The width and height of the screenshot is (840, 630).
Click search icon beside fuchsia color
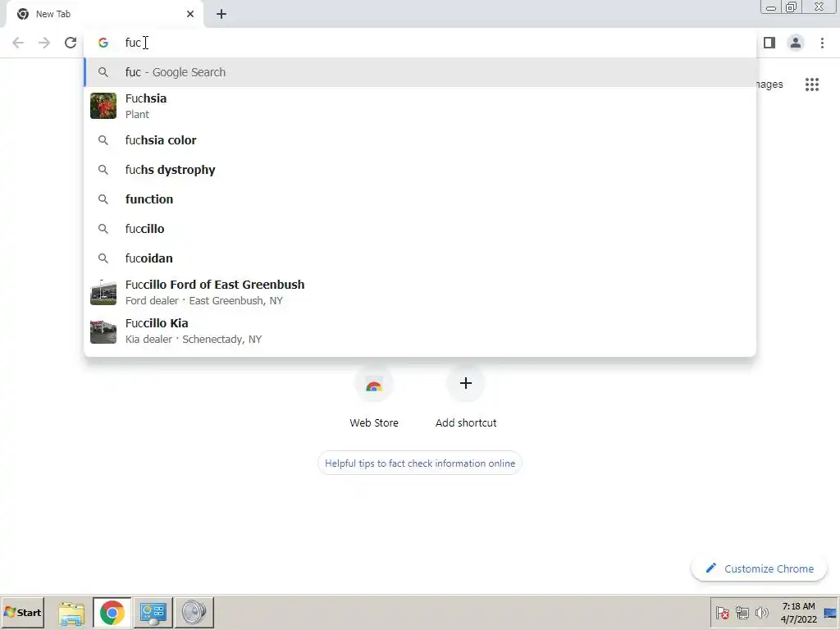pyautogui.click(x=103, y=140)
